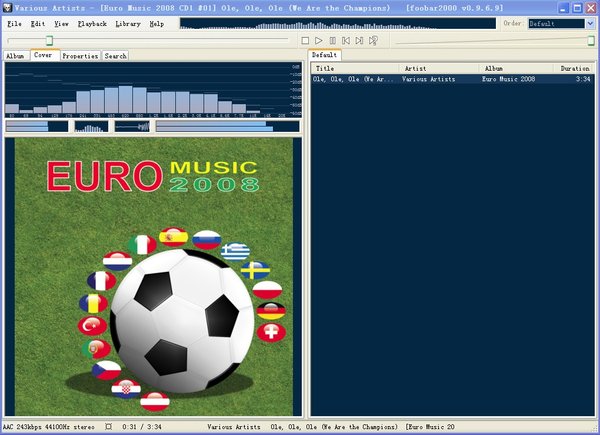Open the View menu

pos(61,24)
